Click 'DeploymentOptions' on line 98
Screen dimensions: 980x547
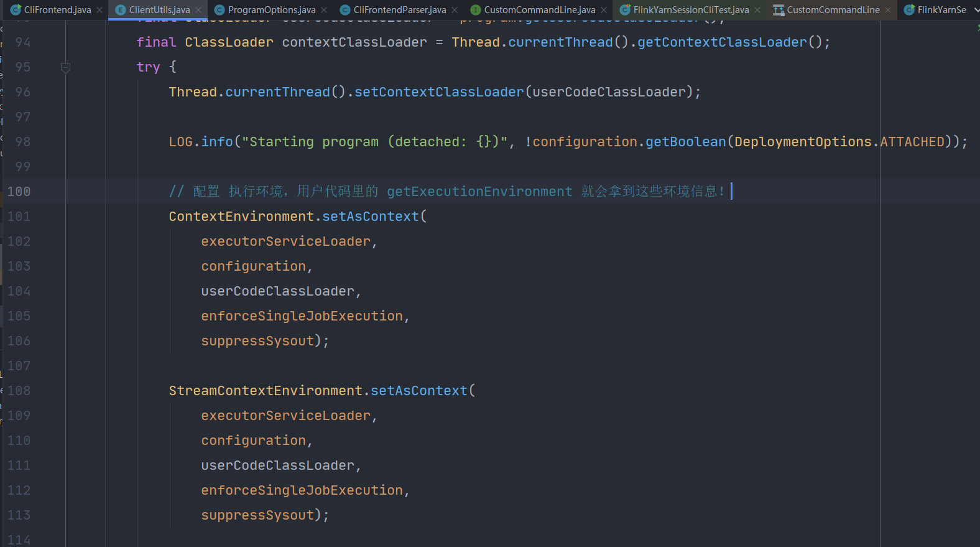(803, 142)
